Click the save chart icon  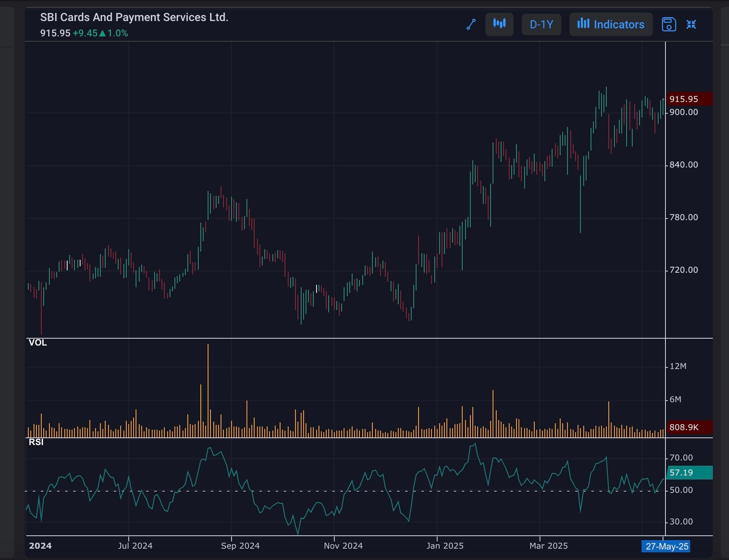pyautogui.click(x=669, y=24)
